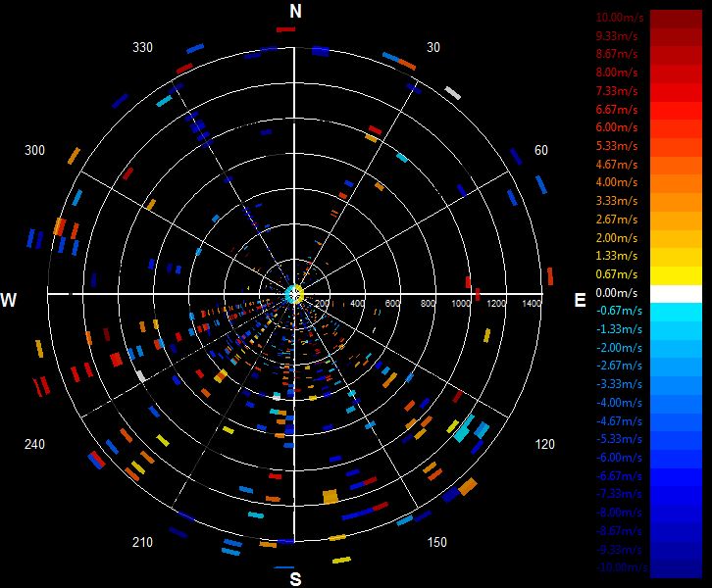Click the -5.33m/s legend label

(x=619, y=439)
